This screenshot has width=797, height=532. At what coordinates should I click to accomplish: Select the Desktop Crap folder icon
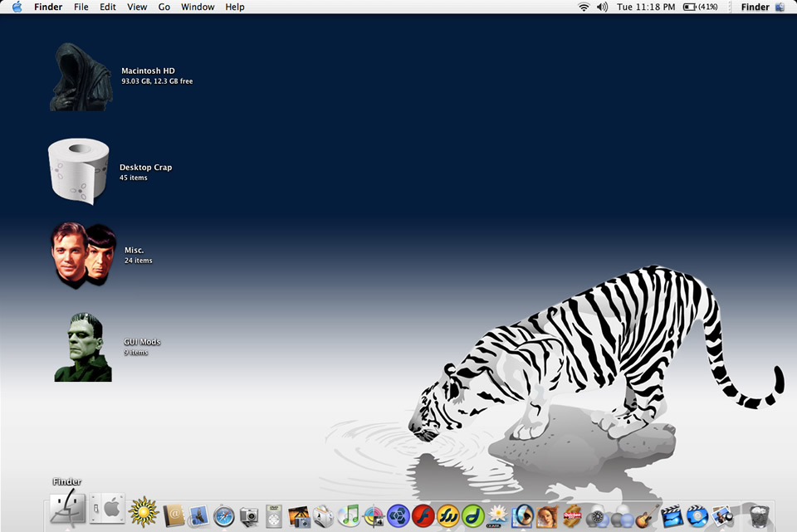(78, 170)
